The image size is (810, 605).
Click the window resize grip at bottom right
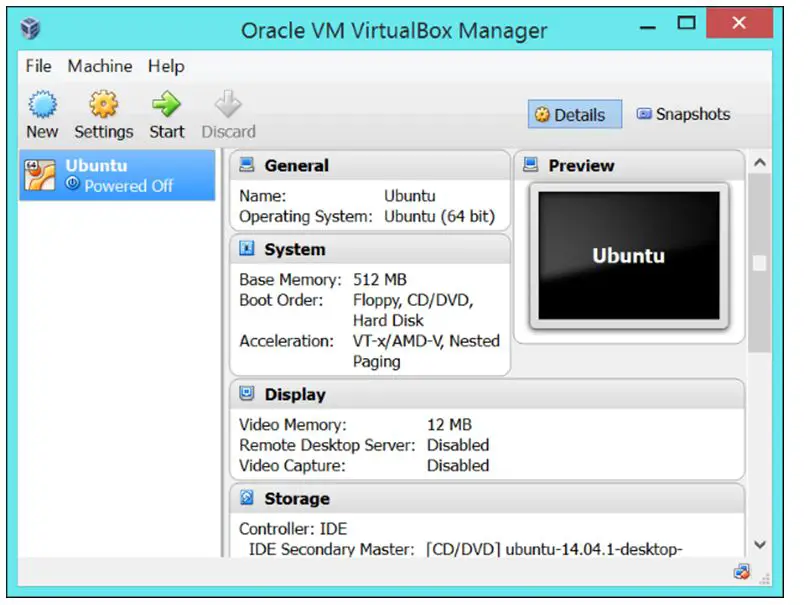point(765,579)
